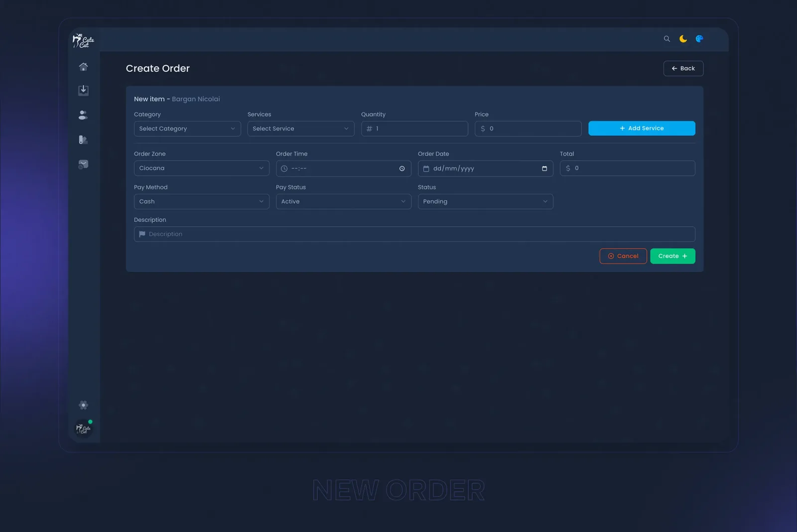This screenshot has width=797, height=532.
Task: Open the settings gear in sidebar
Action: 83,405
